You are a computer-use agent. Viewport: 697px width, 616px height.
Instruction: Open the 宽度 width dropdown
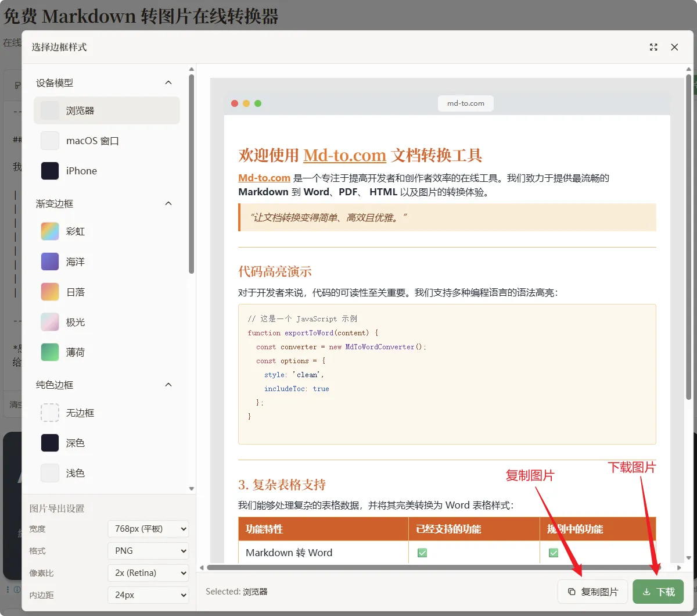pyautogui.click(x=148, y=529)
